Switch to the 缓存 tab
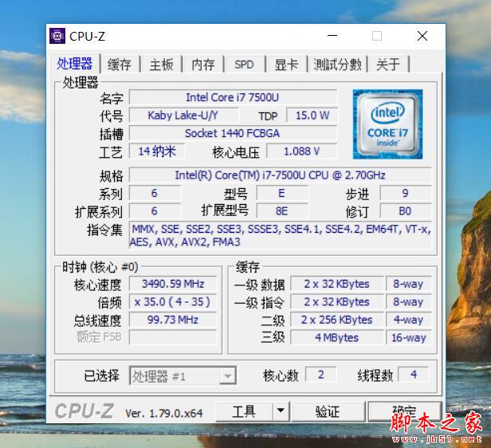Image resolution: width=491 pixels, height=448 pixels. [120, 65]
